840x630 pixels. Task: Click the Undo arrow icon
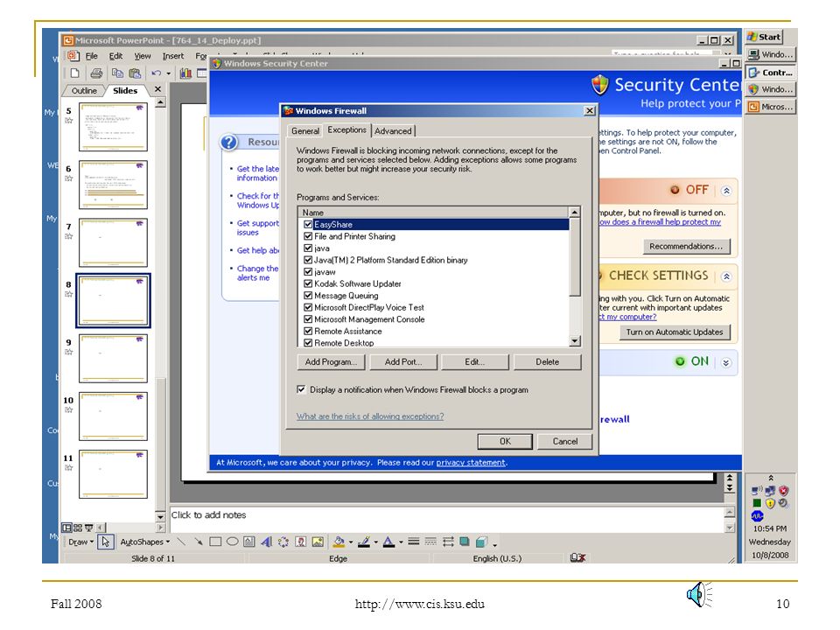pyautogui.click(x=156, y=73)
